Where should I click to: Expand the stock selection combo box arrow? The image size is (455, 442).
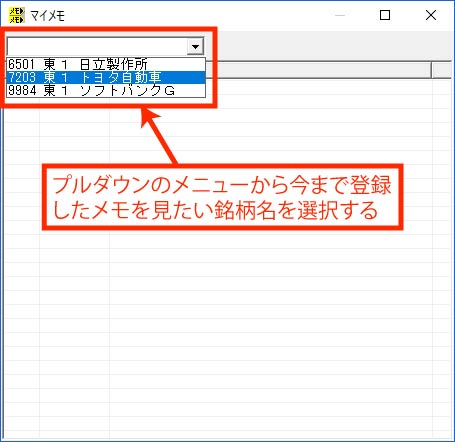pos(195,46)
